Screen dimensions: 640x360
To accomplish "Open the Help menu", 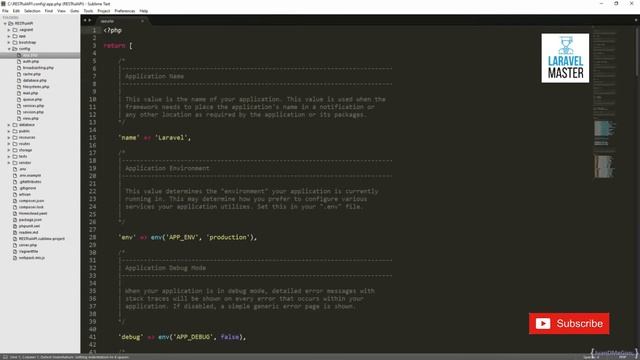I will [144, 11].
